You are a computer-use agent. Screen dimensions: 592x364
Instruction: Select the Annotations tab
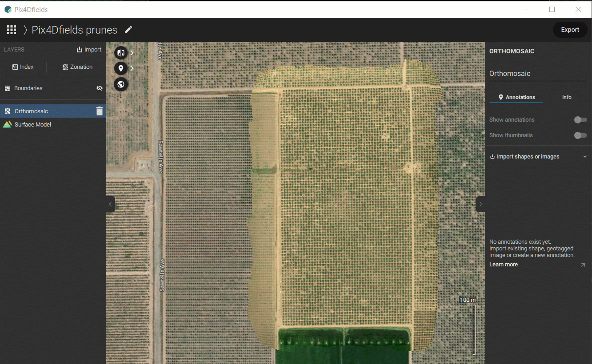coord(516,97)
